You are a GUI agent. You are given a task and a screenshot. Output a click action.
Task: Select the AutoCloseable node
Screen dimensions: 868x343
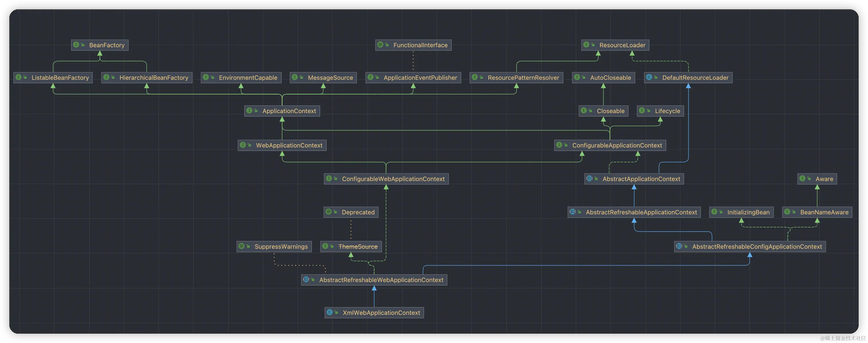tap(610, 78)
